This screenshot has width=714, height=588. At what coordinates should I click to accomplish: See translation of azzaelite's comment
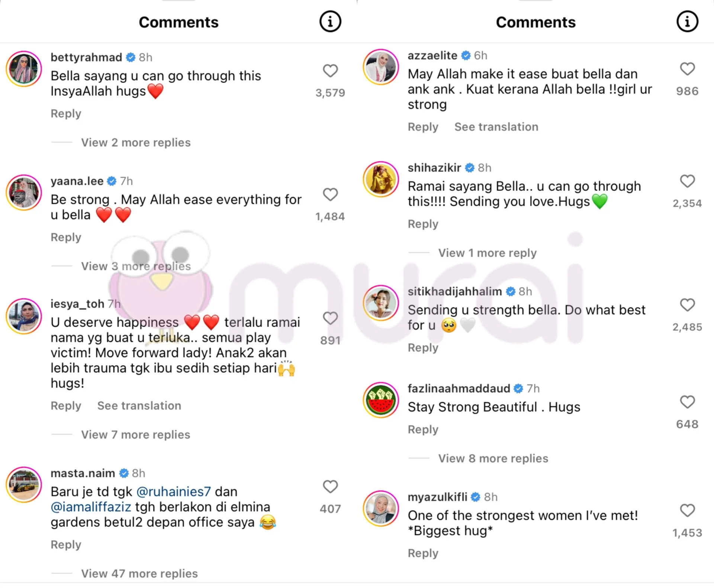(496, 127)
